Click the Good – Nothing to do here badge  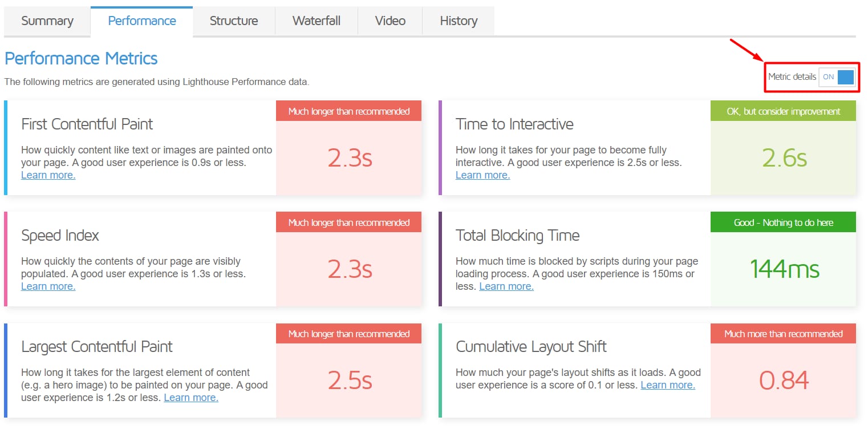click(x=783, y=222)
